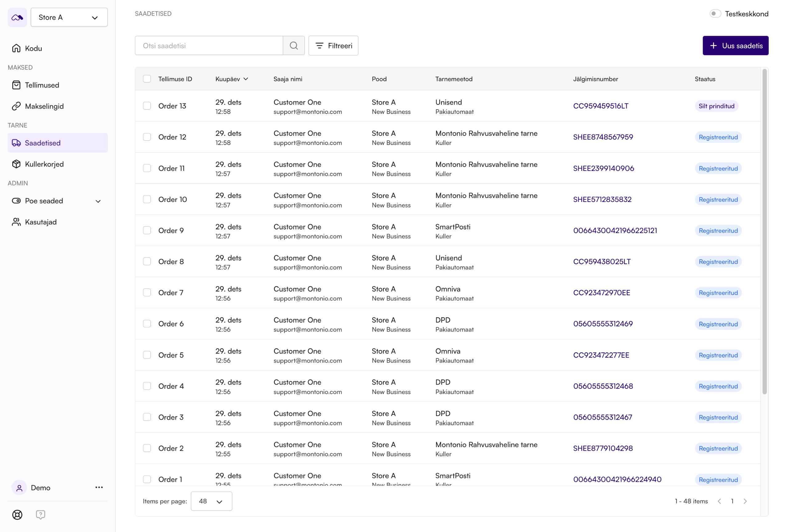This screenshot has width=788, height=532.
Task: Click the Demo user avatar icon
Action: 19,488
